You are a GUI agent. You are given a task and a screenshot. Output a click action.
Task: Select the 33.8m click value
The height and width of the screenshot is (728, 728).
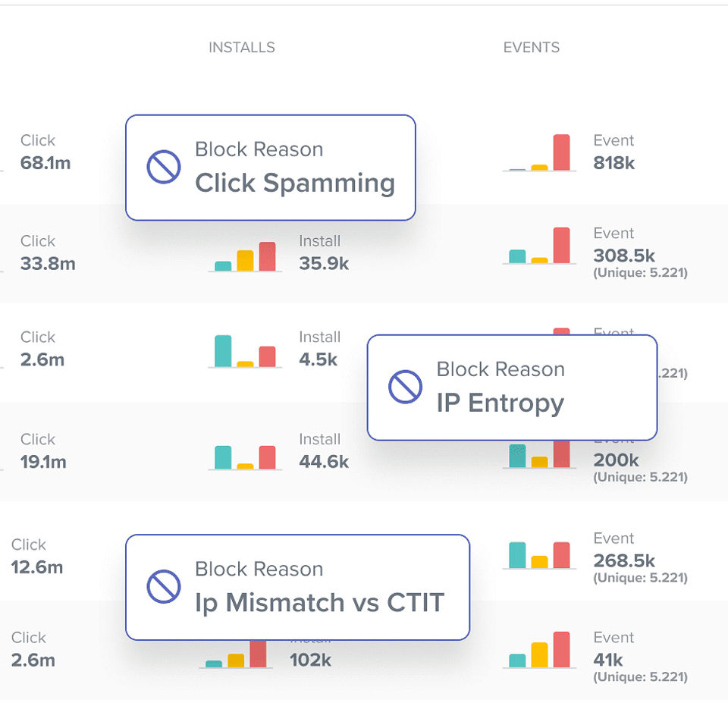point(48,264)
